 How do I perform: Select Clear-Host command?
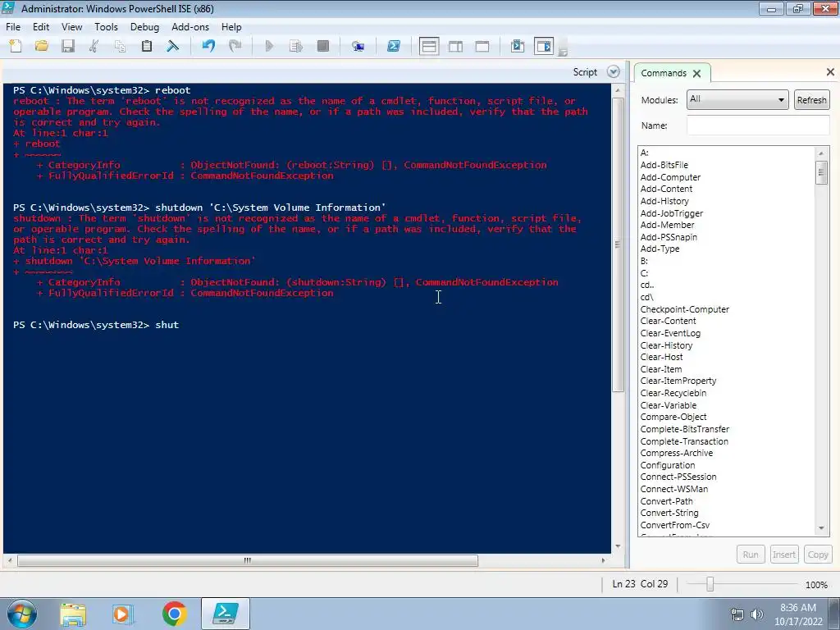[x=662, y=357]
